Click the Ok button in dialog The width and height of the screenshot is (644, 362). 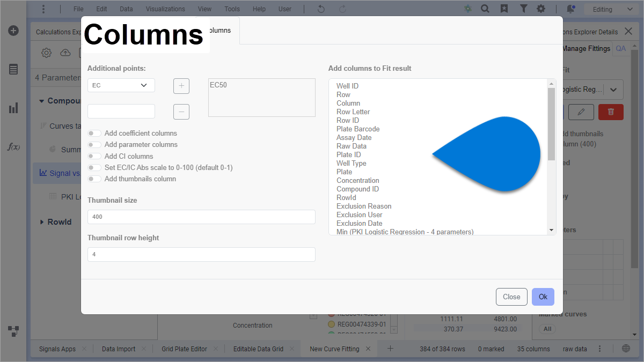click(x=543, y=297)
